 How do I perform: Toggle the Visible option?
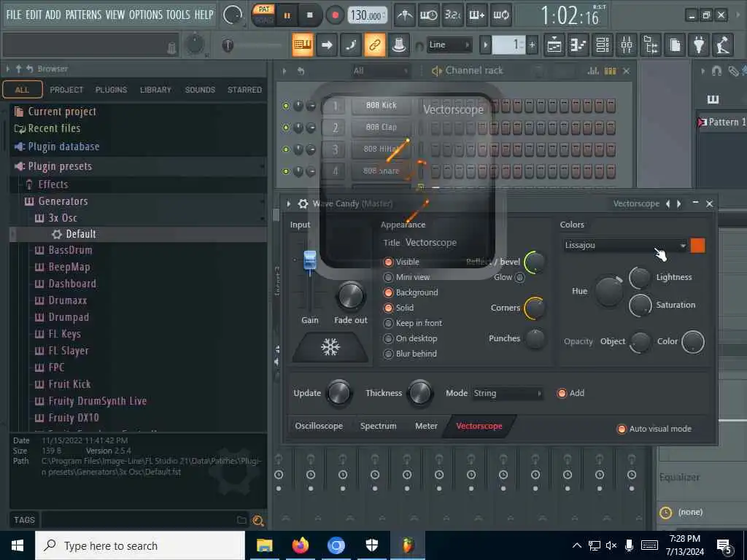coord(388,262)
